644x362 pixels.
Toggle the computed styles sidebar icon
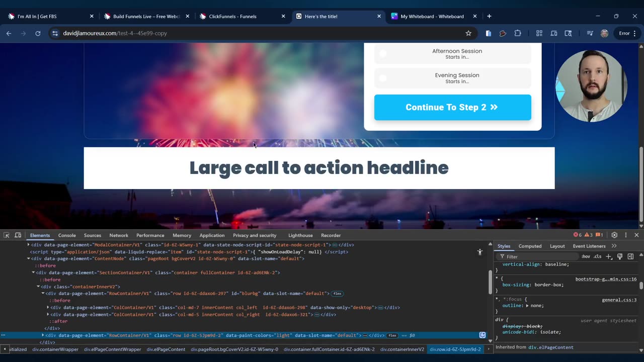[x=630, y=256]
